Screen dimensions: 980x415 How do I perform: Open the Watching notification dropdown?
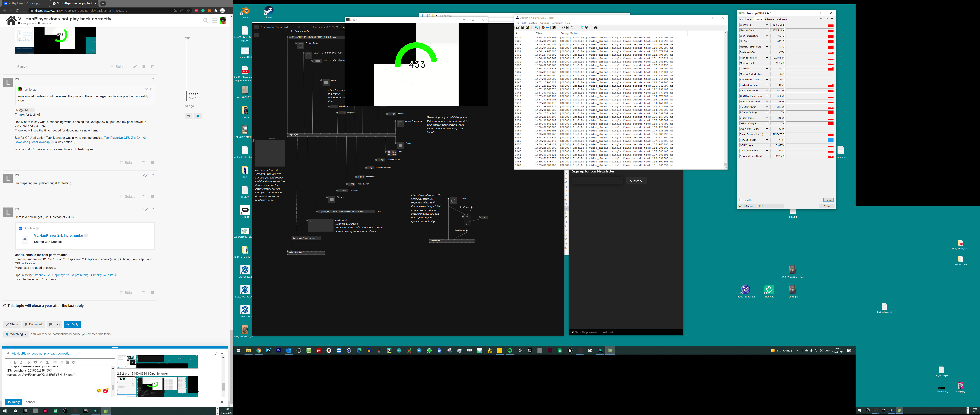point(16,334)
